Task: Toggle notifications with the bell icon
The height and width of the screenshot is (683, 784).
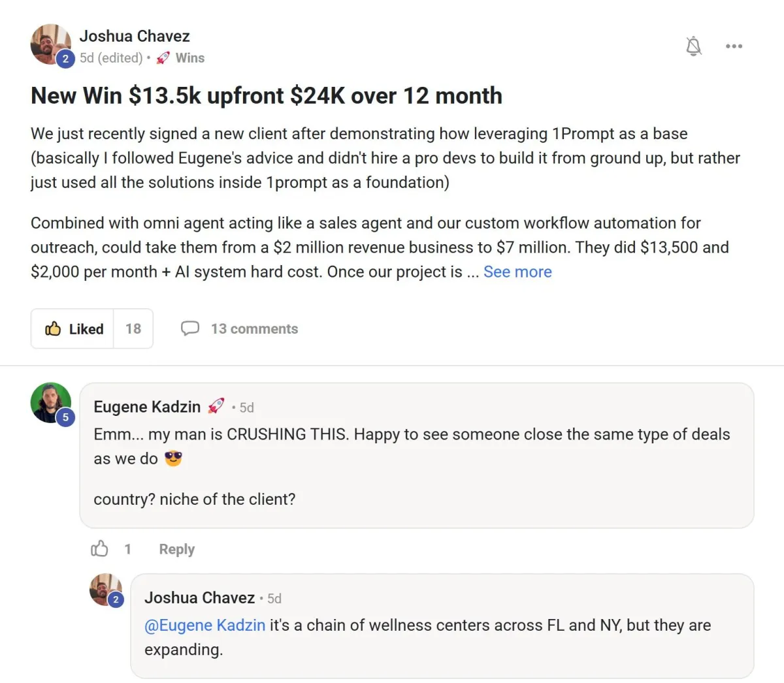Action: click(x=693, y=46)
